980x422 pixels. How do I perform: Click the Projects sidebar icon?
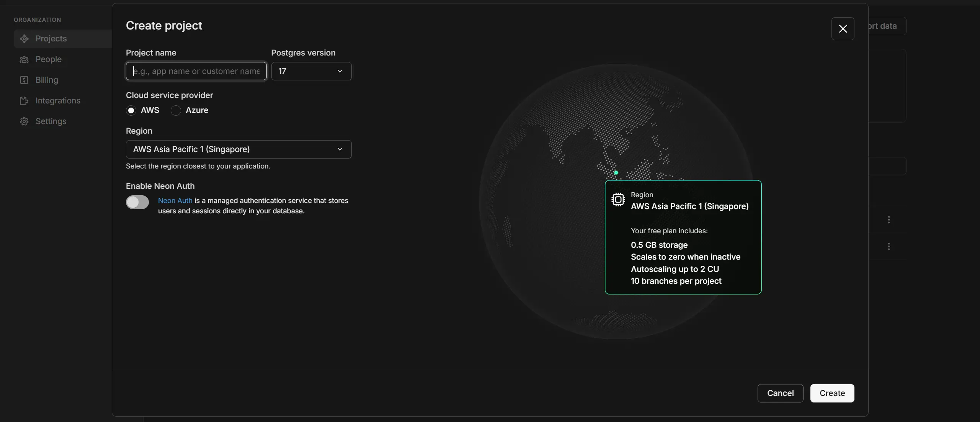click(24, 39)
